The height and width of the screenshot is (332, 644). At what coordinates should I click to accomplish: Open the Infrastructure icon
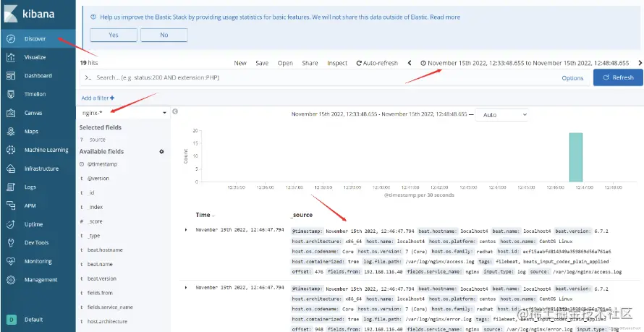(11, 169)
